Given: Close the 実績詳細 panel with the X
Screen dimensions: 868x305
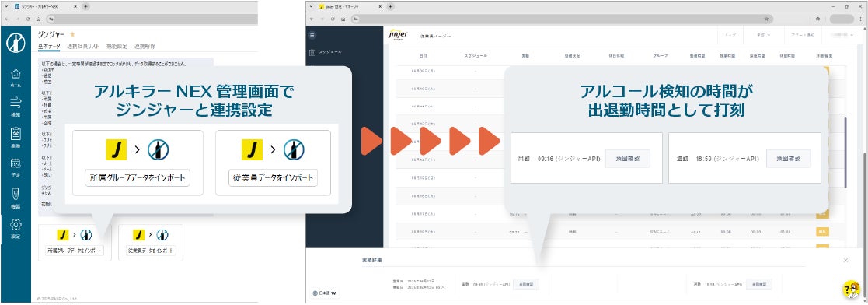Looking at the screenshot, I should click(845, 260).
